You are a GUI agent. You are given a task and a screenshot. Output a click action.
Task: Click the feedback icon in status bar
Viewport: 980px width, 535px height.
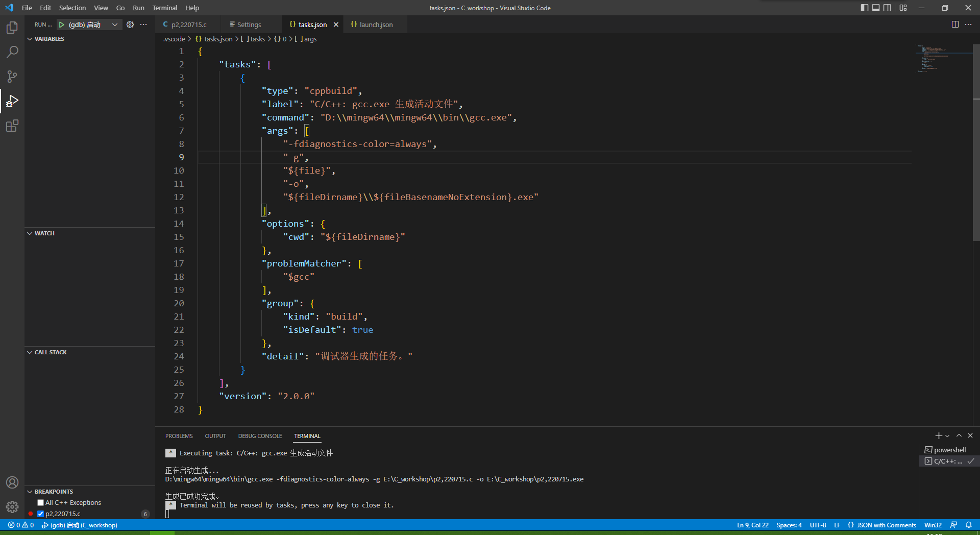[x=953, y=525]
